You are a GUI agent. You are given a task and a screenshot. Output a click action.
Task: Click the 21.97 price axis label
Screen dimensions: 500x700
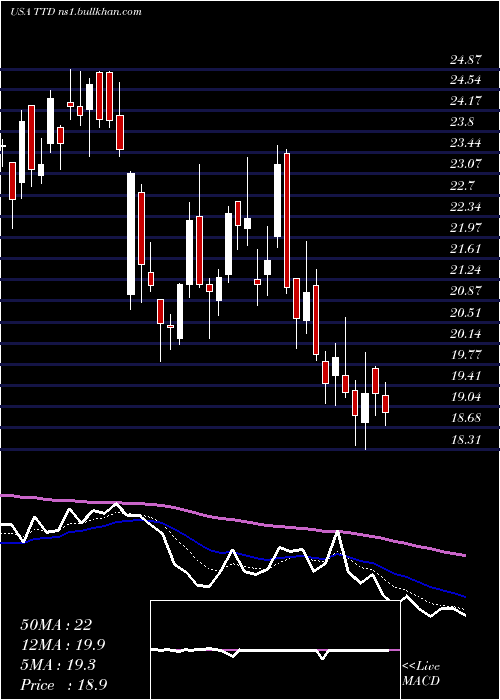[x=466, y=228]
